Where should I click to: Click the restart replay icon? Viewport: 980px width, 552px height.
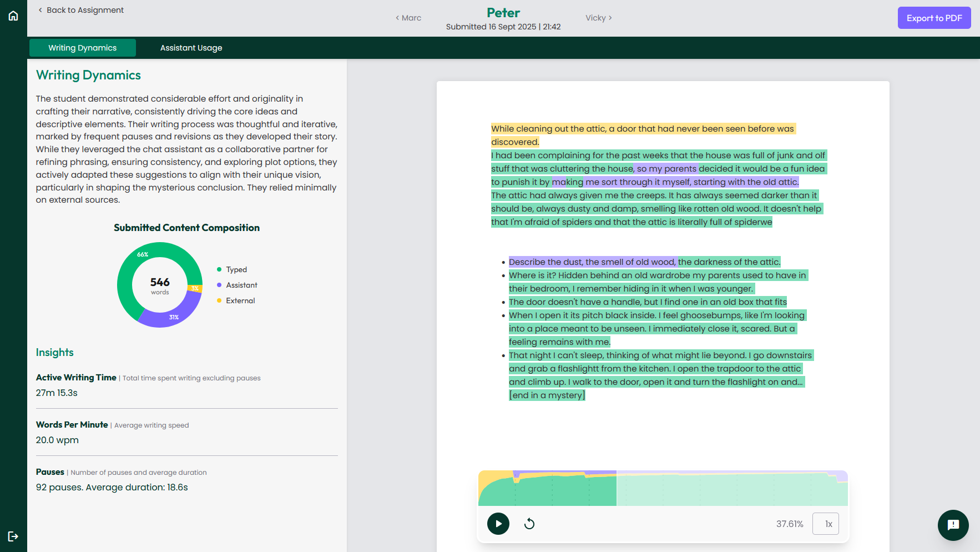click(529, 524)
